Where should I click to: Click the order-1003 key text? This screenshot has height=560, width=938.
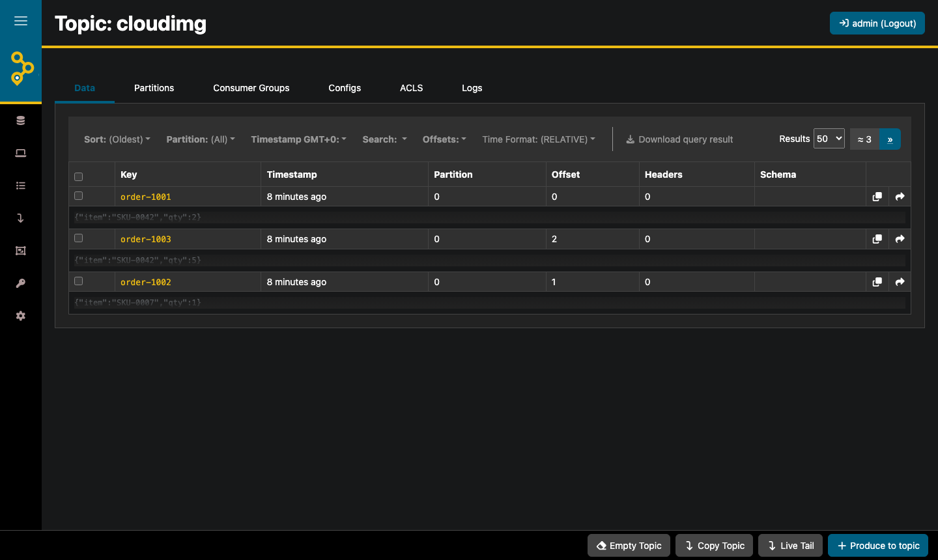click(x=146, y=239)
